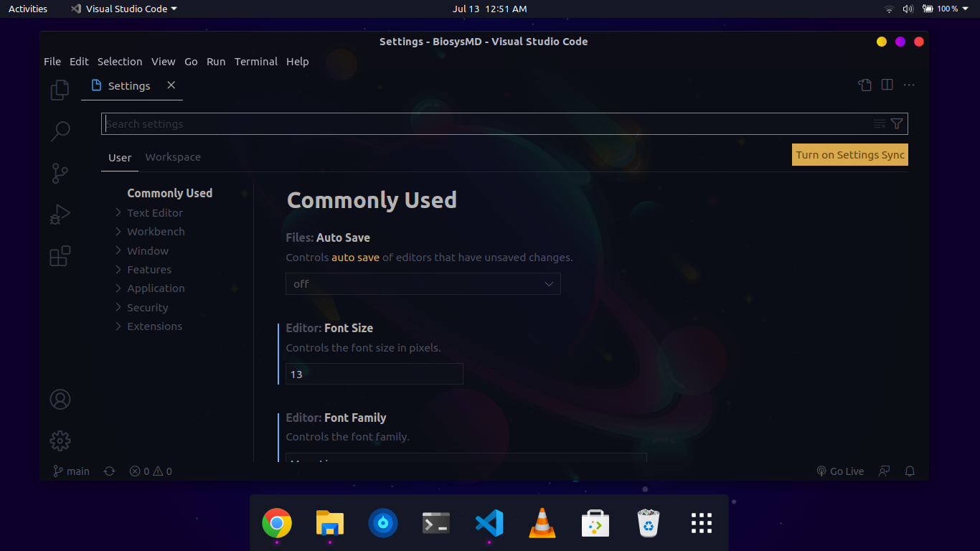The image size is (980, 551).
Task: Click the feedback icon in status bar
Action: pyautogui.click(x=885, y=471)
